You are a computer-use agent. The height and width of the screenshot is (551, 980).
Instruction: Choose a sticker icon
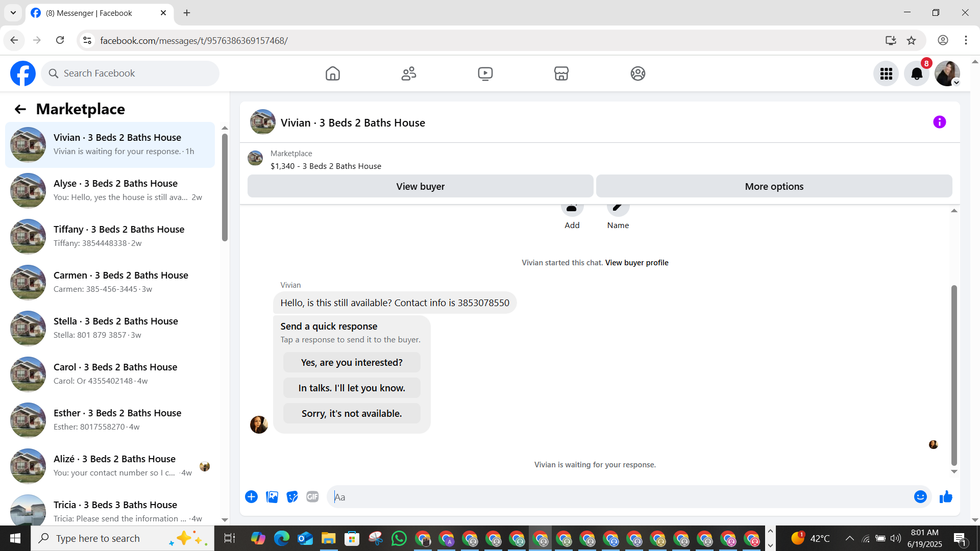point(292,497)
